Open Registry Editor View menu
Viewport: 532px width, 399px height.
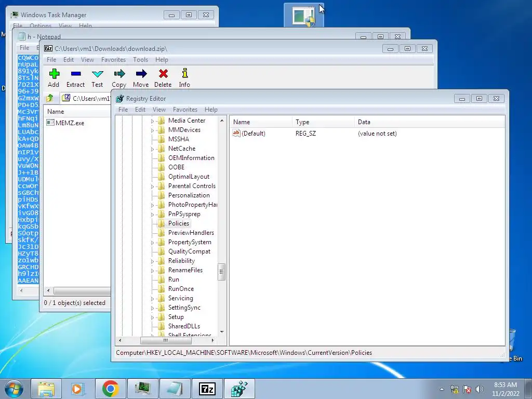[159, 110]
